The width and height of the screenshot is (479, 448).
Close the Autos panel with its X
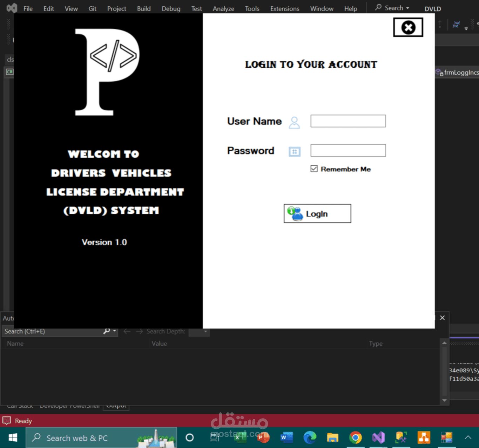click(x=442, y=318)
